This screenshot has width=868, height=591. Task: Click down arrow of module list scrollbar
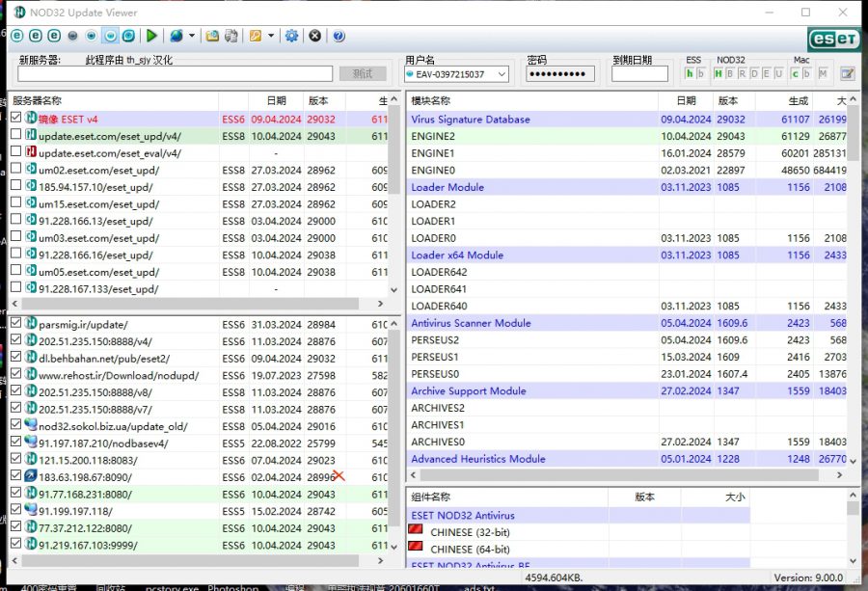coord(853,461)
